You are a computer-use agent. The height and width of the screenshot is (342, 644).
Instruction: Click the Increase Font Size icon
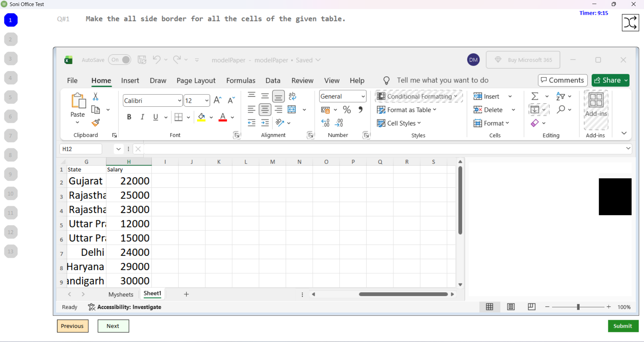coord(217,100)
